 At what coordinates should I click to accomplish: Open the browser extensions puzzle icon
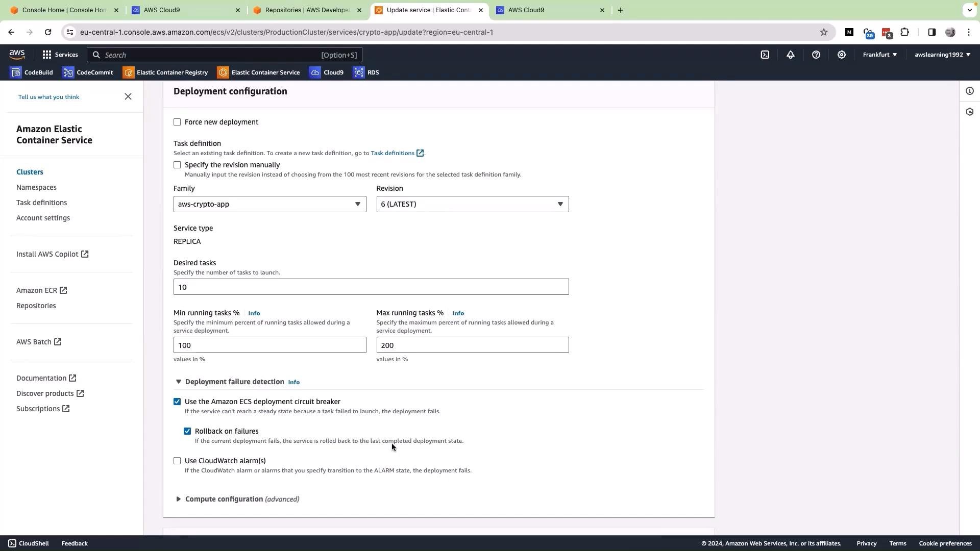pos(904,32)
